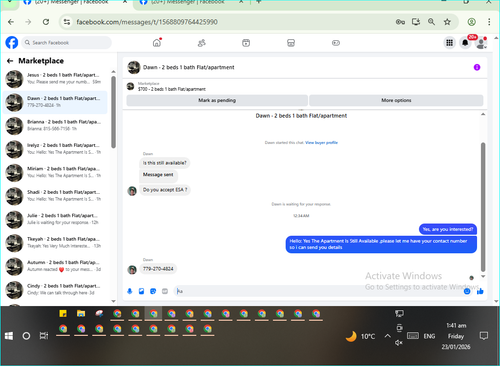Open the weather widget showing 10°C
500x366 pixels.
coord(360,336)
